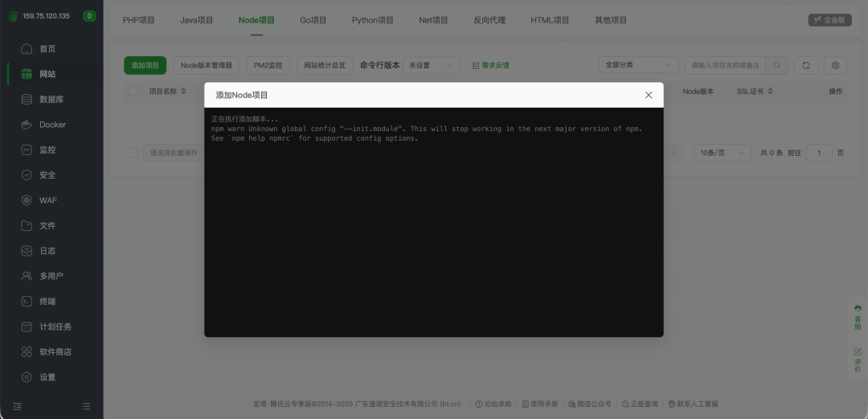Click the log icon beside 日志

click(x=27, y=250)
